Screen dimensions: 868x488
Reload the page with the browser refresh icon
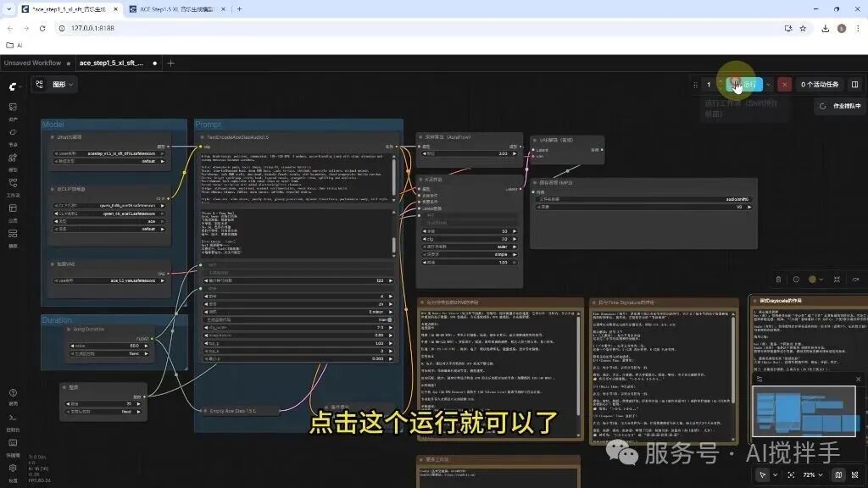click(42, 28)
